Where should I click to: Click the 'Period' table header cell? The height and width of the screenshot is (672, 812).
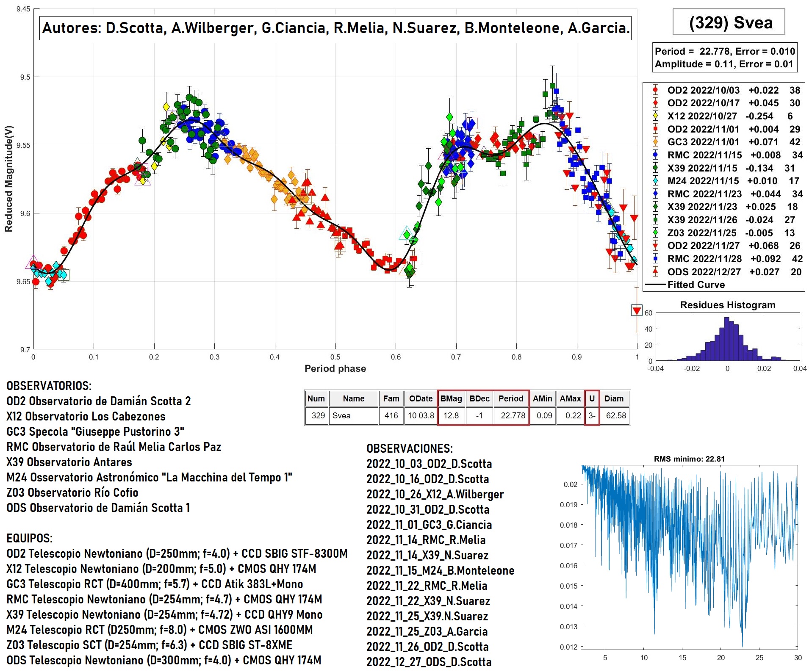(511, 398)
